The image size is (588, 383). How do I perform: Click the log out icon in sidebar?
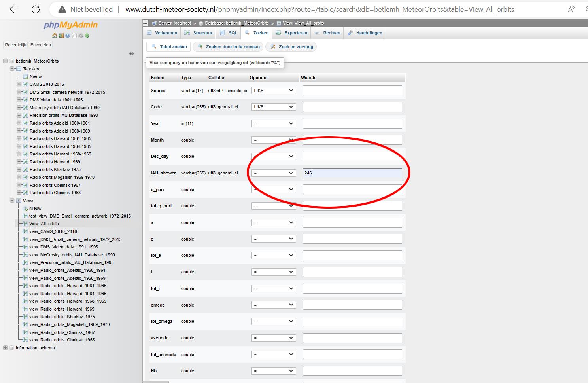61,36
